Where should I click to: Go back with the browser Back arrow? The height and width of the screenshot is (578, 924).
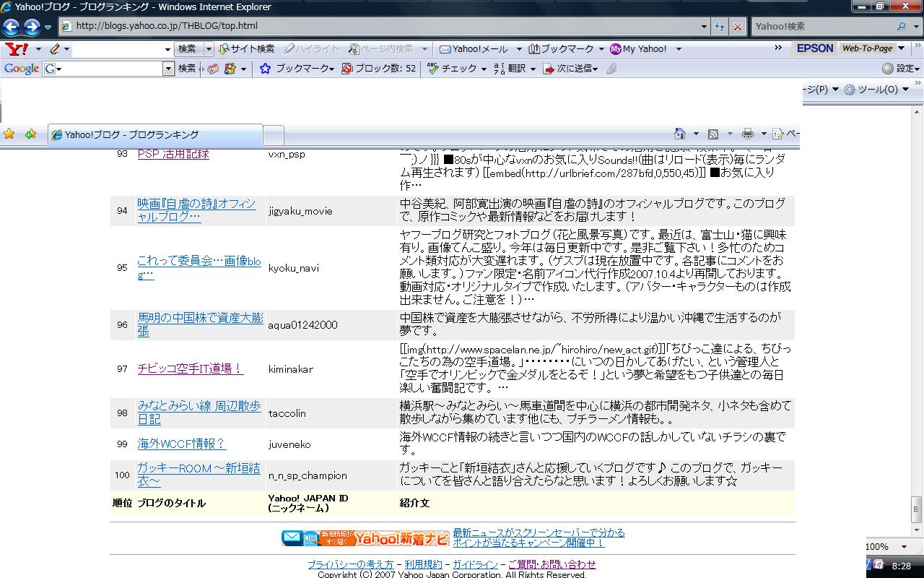tap(11, 27)
